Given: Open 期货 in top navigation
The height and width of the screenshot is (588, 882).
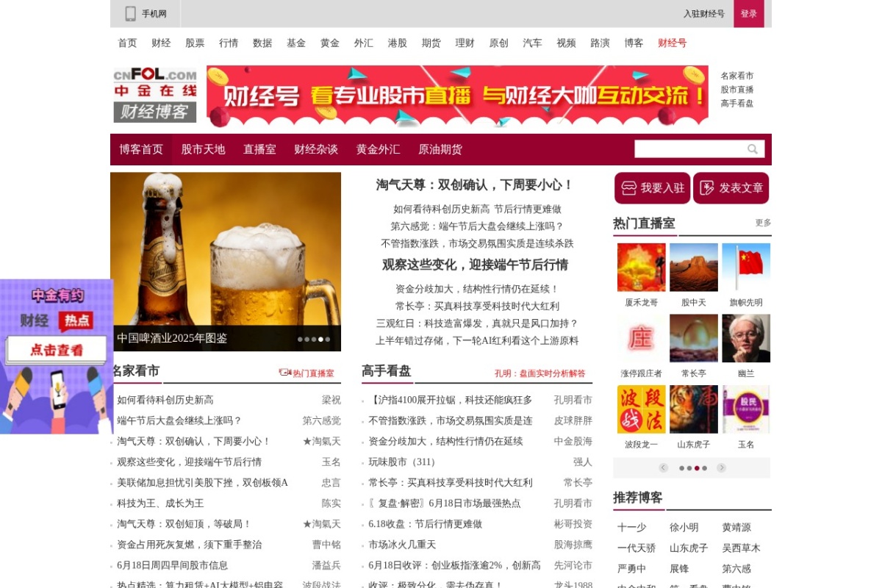Looking at the screenshot, I should [x=431, y=43].
